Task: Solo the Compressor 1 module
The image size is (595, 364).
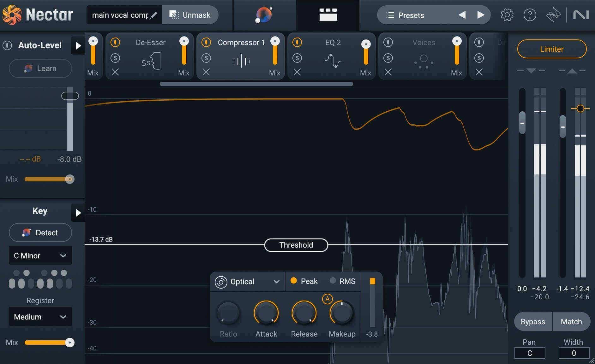Action: [x=206, y=58]
